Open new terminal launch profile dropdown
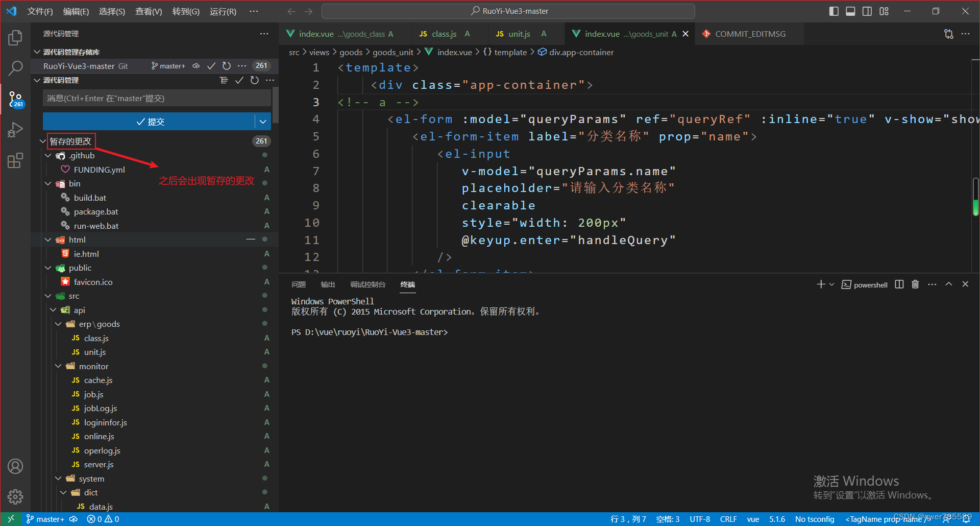This screenshot has width=980, height=526. click(x=832, y=284)
